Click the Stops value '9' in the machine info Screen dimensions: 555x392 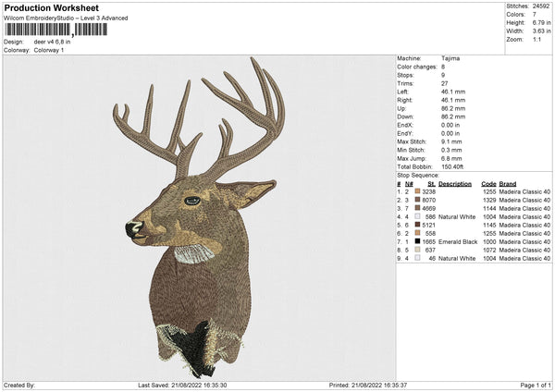click(443, 76)
